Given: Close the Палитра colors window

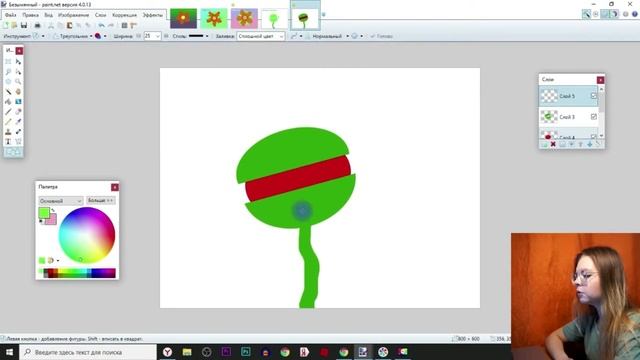Looking at the screenshot, I should pyautogui.click(x=115, y=187).
